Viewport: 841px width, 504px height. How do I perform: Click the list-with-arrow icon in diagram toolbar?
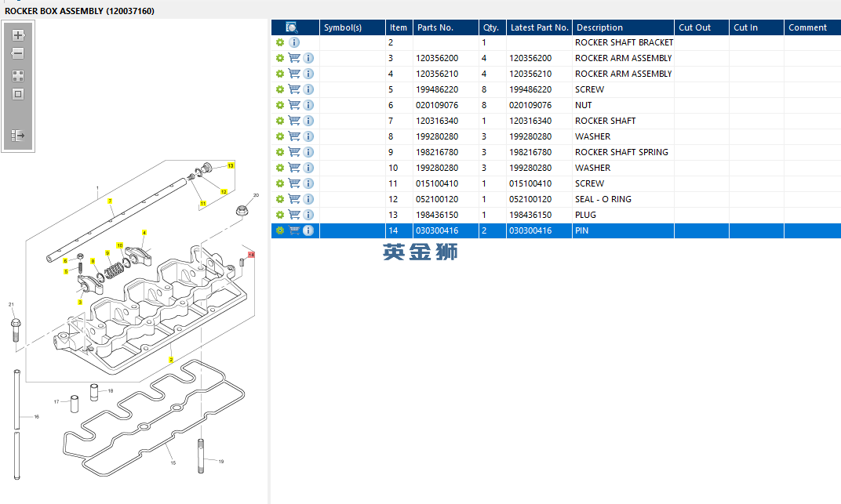18,136
